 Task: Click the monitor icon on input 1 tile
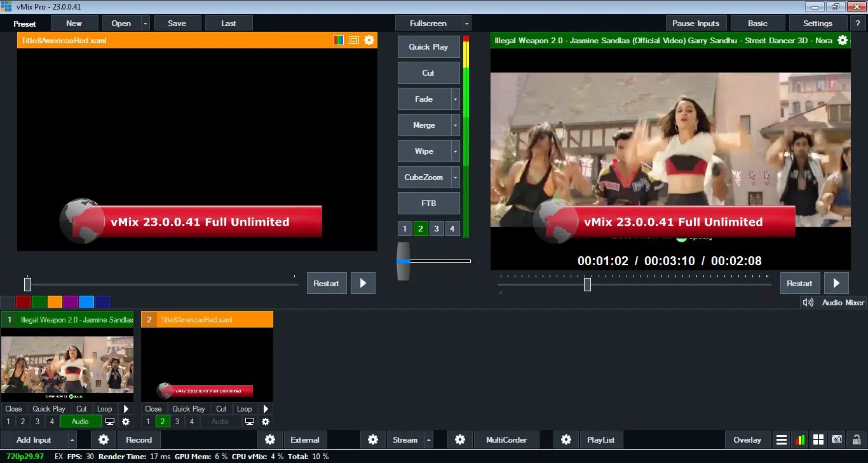(x=110, y=421)
